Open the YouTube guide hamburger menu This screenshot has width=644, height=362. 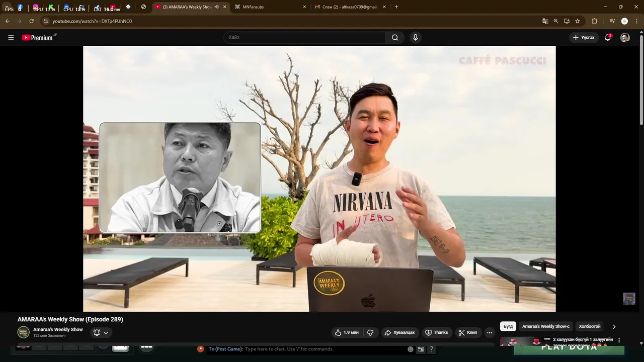(x=11, y=38)
